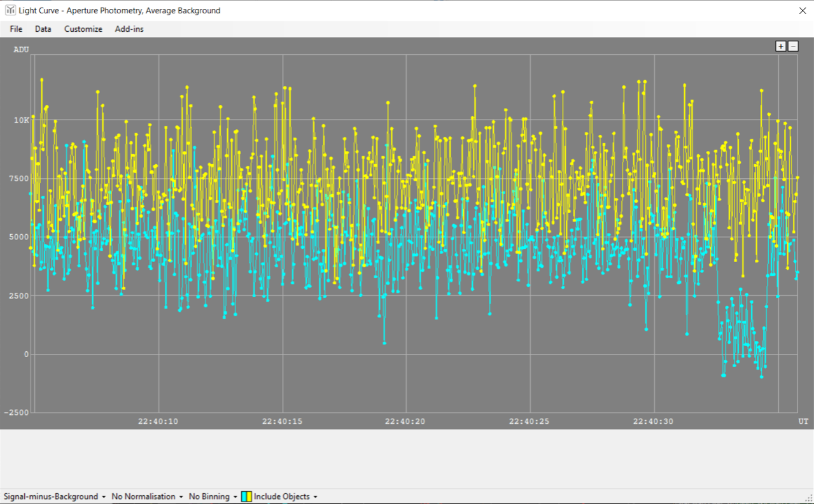
Task: Select the 22:40:10 time axis tick label
Action: point(158,421)
